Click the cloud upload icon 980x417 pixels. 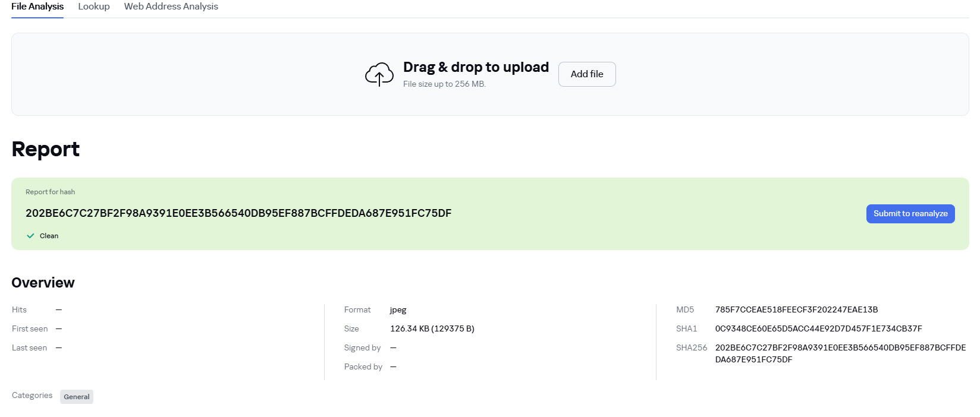pyautogui.click(x=379, y=75)
